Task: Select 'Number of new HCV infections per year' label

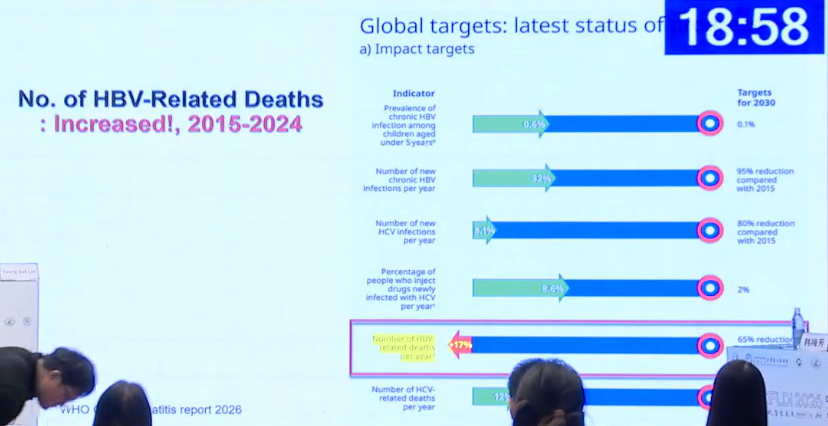Action: (x=406, y=232)
